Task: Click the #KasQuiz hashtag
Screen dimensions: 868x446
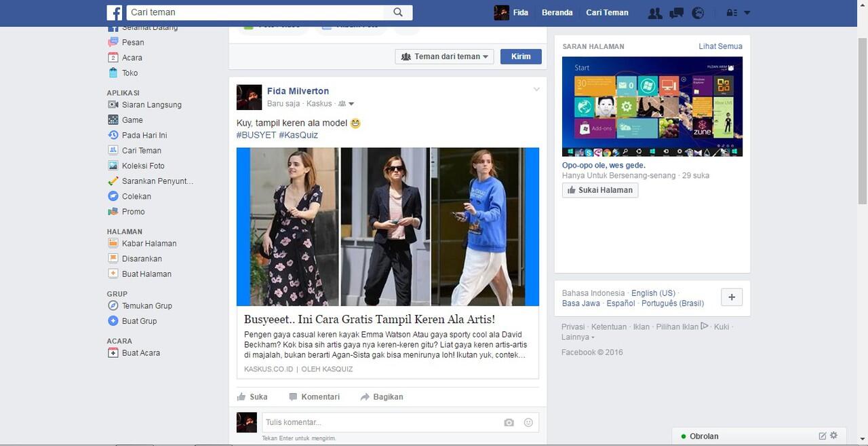Action: (298, 135)
